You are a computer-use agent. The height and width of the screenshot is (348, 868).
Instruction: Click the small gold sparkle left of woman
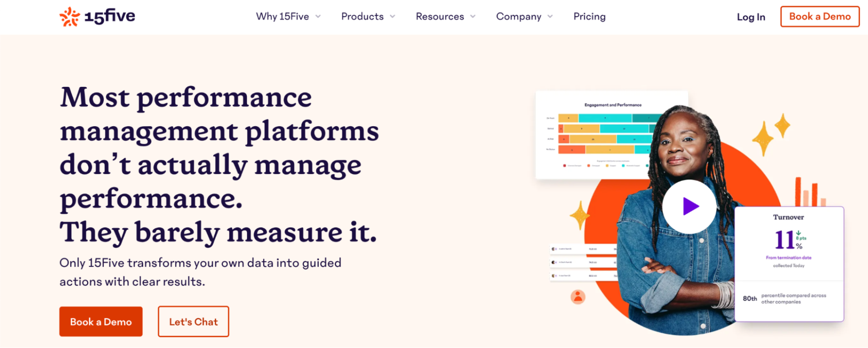point(580,215)
